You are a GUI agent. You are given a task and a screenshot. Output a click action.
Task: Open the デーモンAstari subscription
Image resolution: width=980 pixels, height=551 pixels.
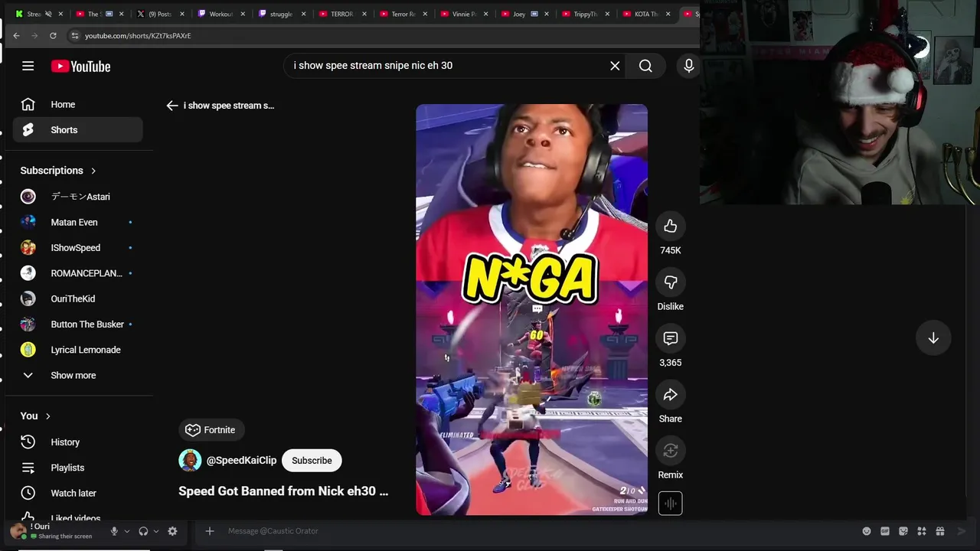click(x=77, y=197)
